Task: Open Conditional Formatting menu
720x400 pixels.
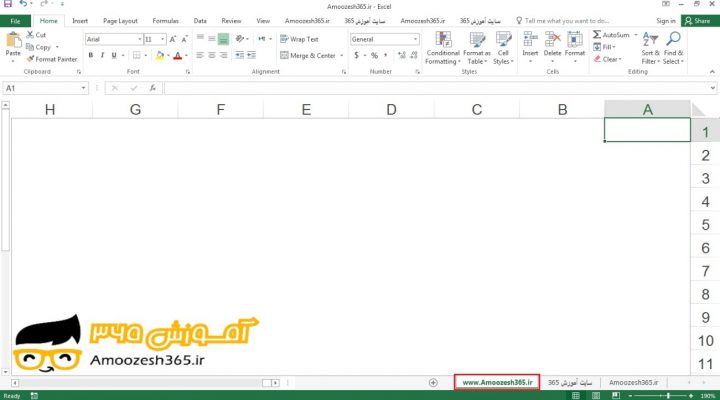Action: pyautogui.click(x=443, y=48)
